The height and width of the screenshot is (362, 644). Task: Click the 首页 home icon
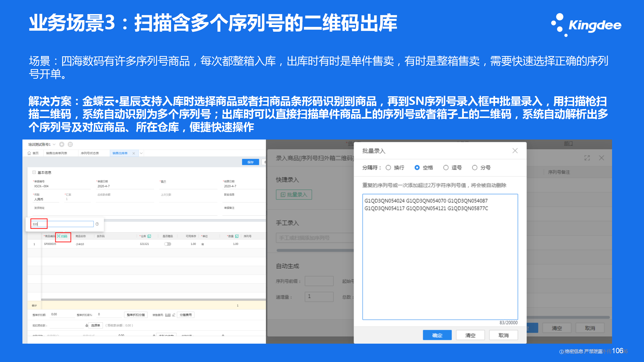click(x=29, y=153)
